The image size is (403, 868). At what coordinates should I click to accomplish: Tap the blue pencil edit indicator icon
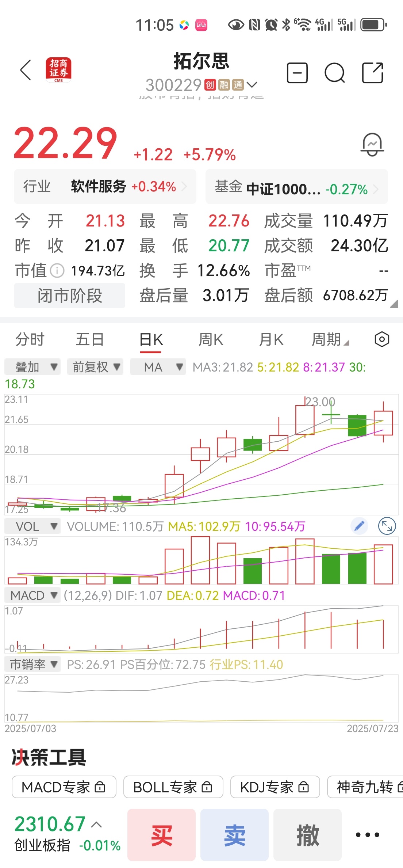359,526
